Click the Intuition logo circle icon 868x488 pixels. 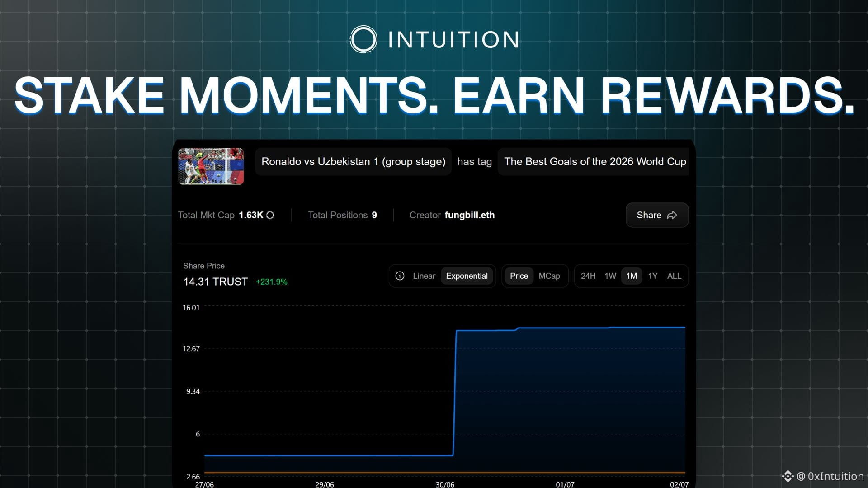pyautogui.click(x=363, y=39)
